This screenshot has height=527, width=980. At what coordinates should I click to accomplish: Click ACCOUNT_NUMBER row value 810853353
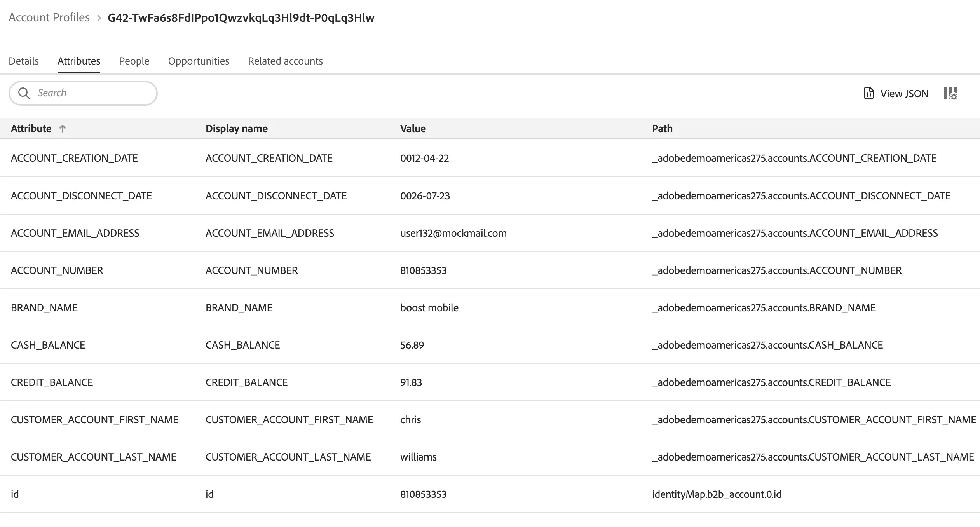click(x=424, y=270)
